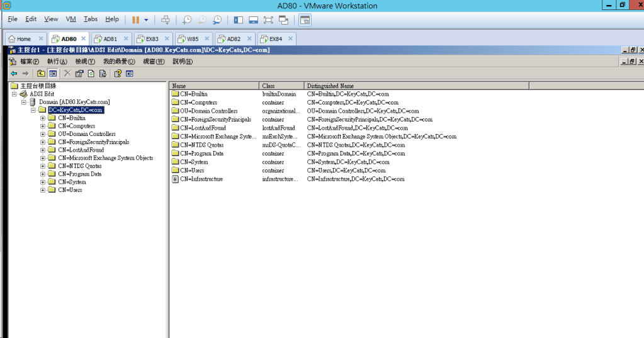Sort by the Class column header
The image size is (644, 338).
tap(281, 86)
